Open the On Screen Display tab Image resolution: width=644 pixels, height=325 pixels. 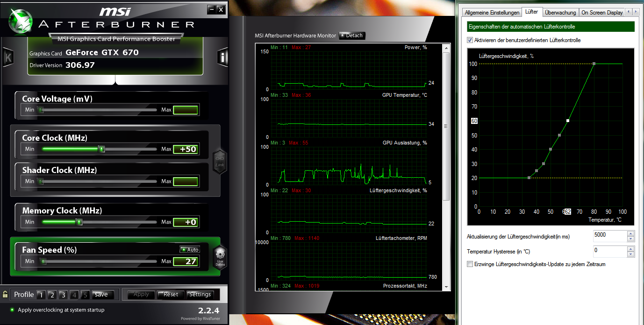(x=602, y=13)
